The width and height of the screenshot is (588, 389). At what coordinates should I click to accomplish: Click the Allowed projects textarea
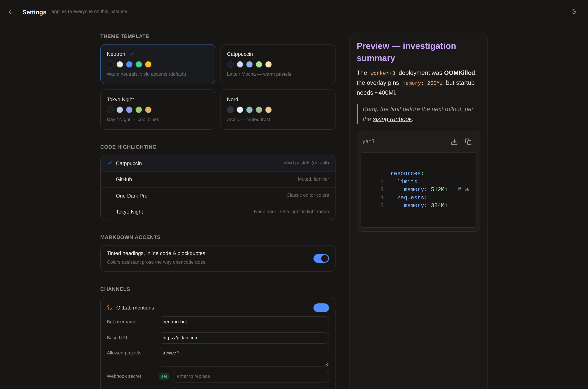coord(244,357)
